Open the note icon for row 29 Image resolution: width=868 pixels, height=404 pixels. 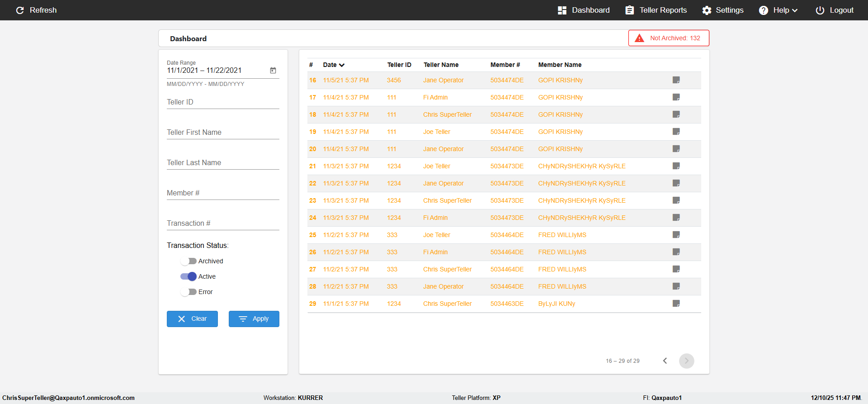tap(676, 304)
